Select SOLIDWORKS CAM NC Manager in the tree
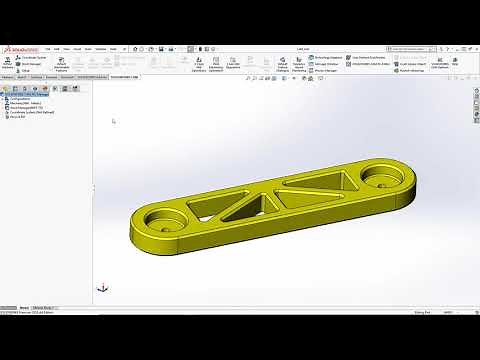The image size is (480, 360). pos(26,94)
